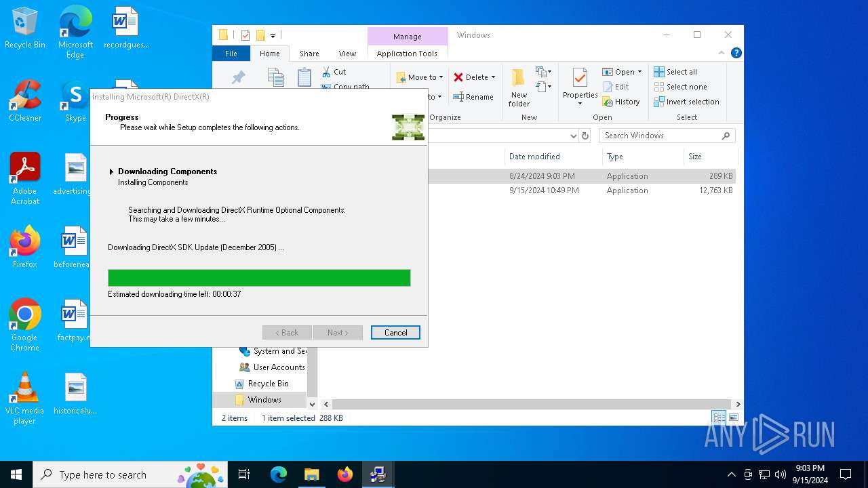Show file History
The height and width of the screenshot is (488, 868).
coord(621,102)
